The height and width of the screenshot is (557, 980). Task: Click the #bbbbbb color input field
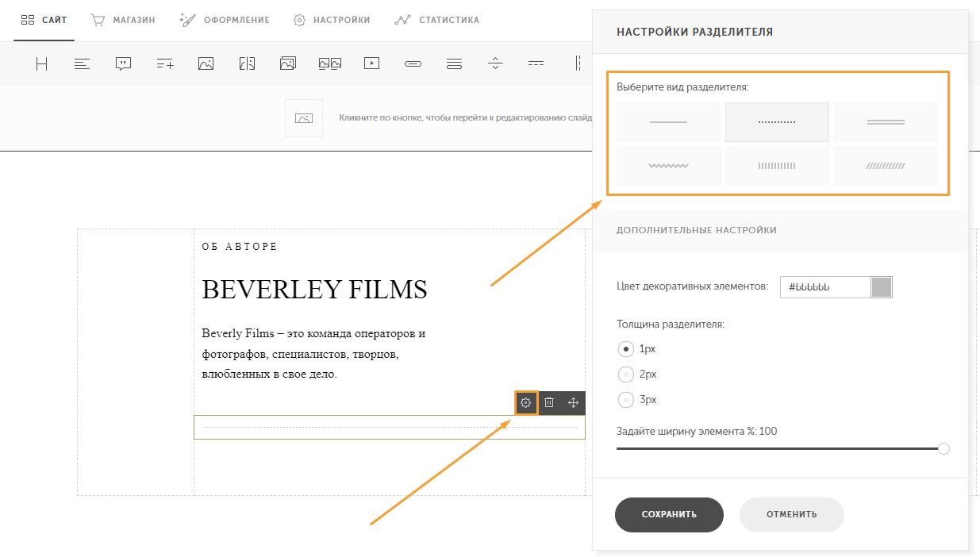coord(825,287)
